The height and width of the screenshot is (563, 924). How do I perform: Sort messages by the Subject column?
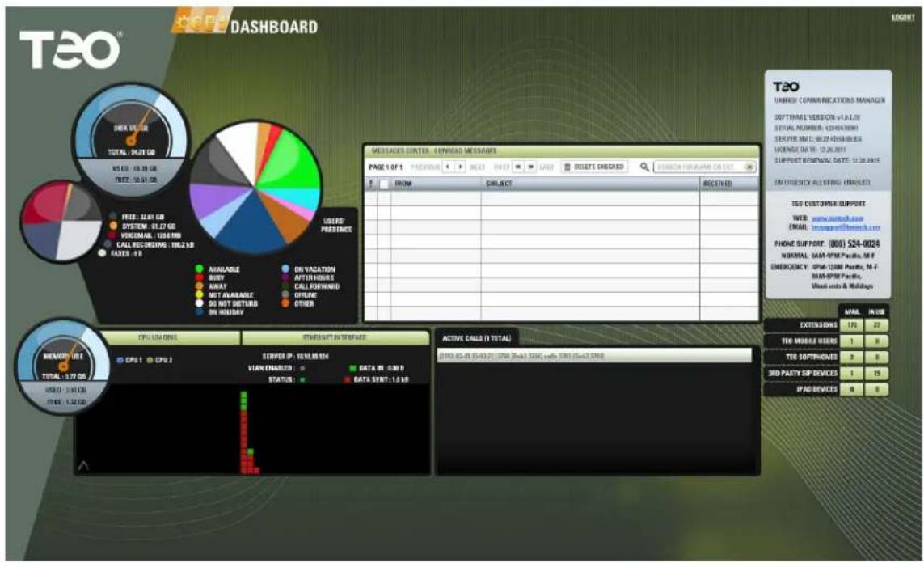(x=590, y=184)
